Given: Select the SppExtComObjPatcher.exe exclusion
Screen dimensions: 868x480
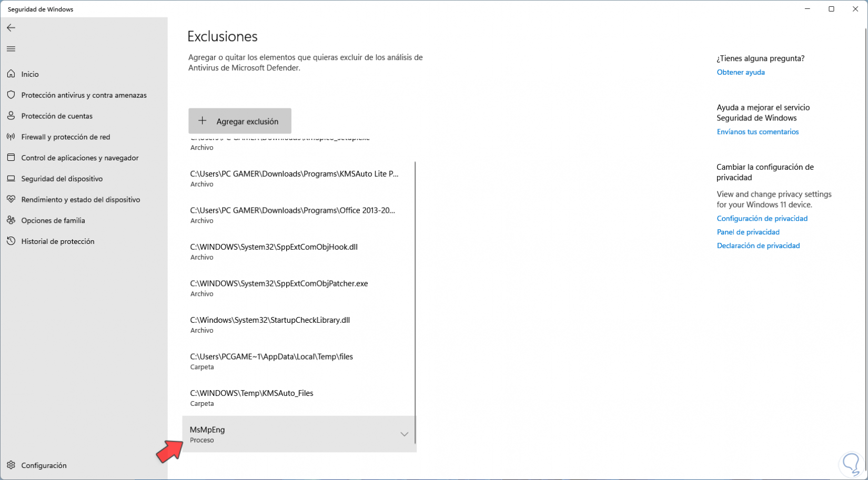Looking at the screenshot, I should pos(298,288).
